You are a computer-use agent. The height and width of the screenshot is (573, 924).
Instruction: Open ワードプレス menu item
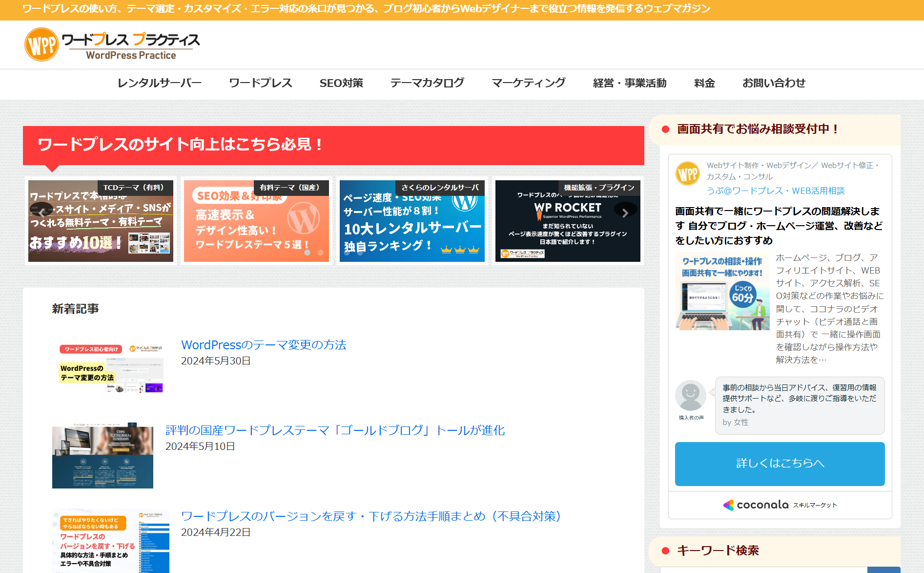pos(261,83)
